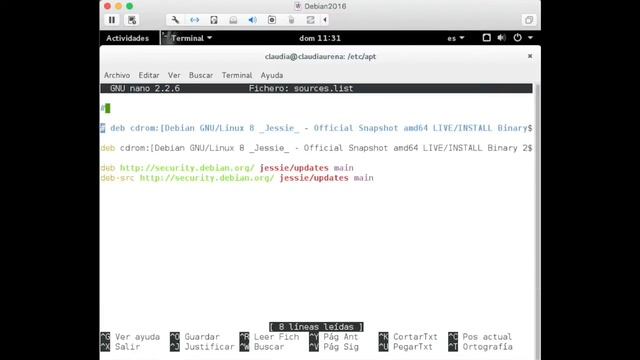The image size is (640, 360).
Task: Click the screen/accessibility icon in GNOME top bar
Action: pos(486,38)
